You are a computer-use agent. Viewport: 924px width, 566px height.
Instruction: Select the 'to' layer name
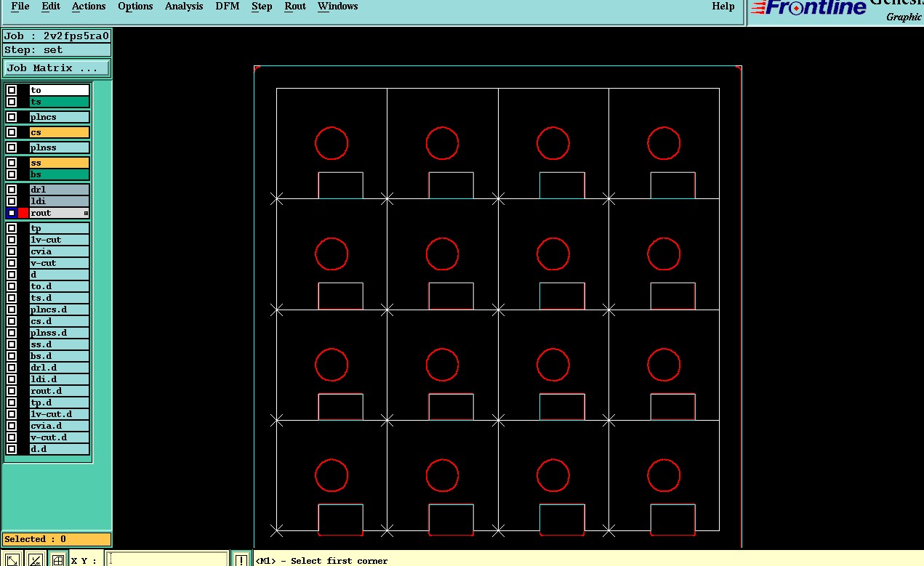point(60,91)
